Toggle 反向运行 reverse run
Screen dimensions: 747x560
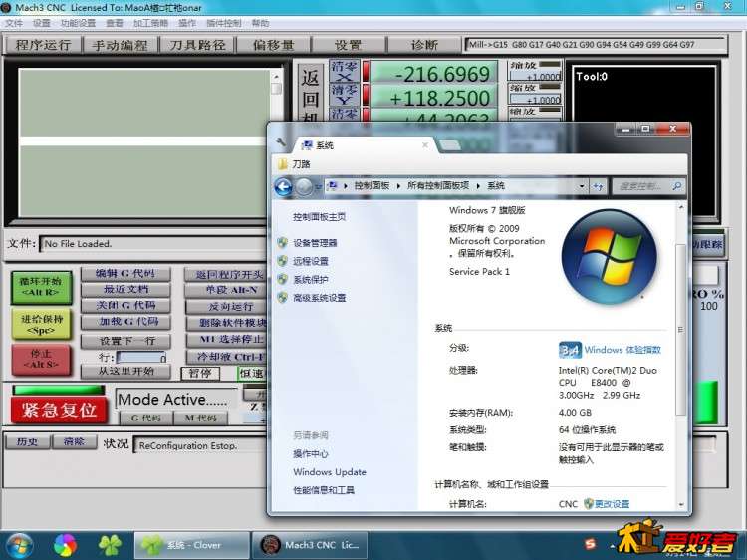click(x=227, y=307)
